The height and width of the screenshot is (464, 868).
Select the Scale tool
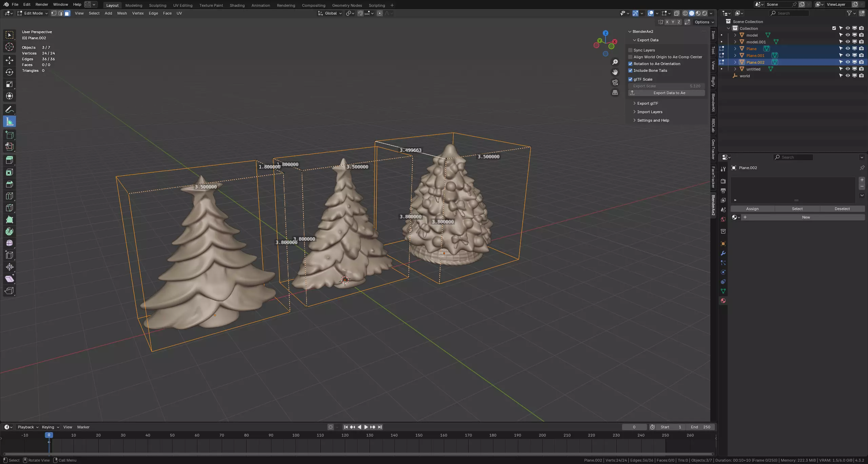click(x=9, y=84)
